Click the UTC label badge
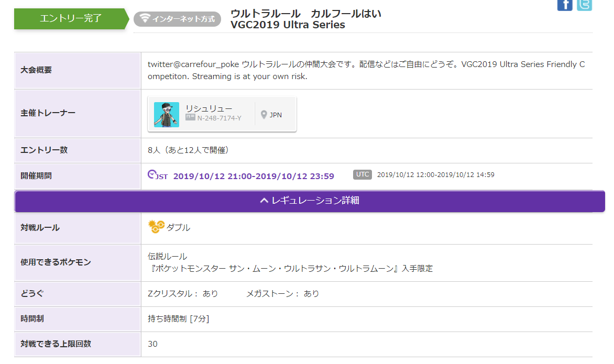 click(x=362, y=174)
